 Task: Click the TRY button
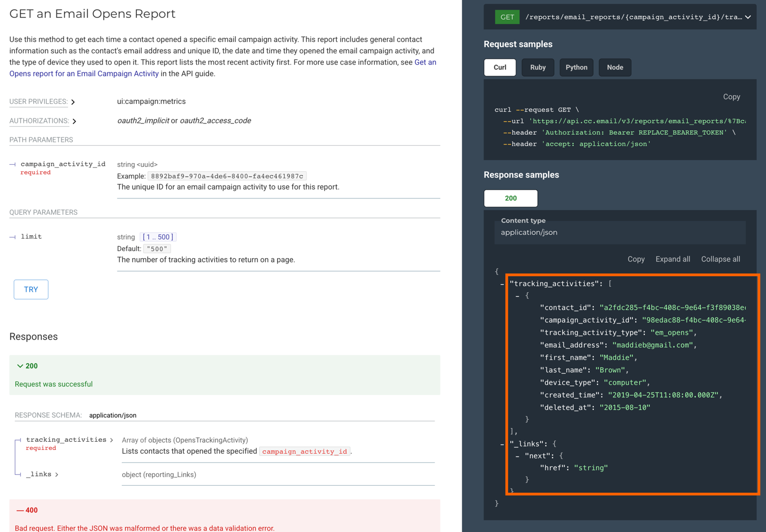31,290
